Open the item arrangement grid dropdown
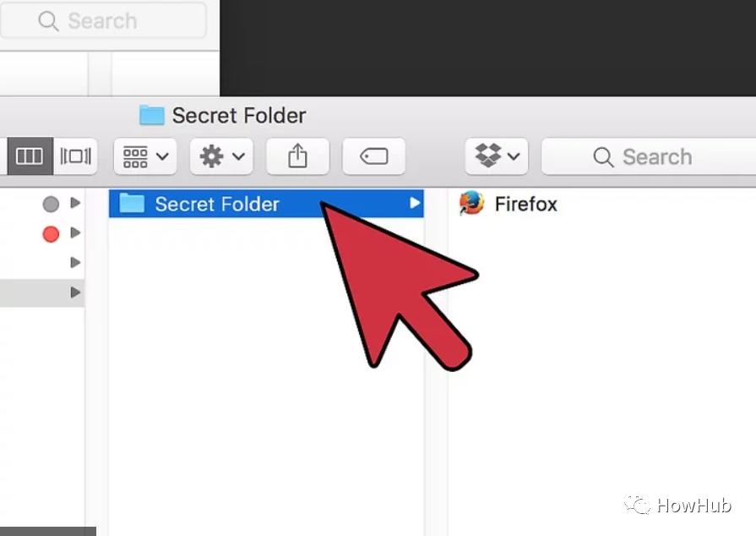The width and height of the screenshot is (756, 536). [145, 156]
